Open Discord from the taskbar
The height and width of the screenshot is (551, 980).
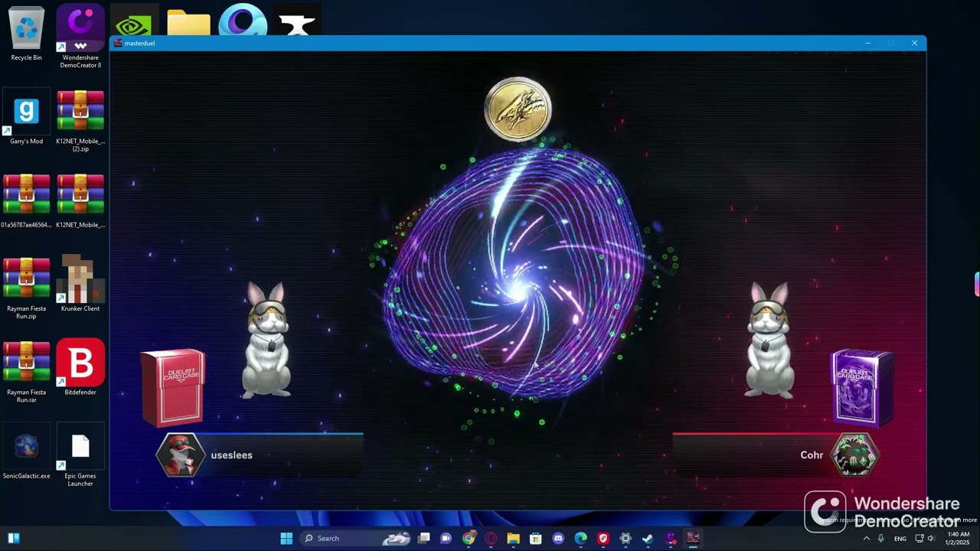pos(558,538)
